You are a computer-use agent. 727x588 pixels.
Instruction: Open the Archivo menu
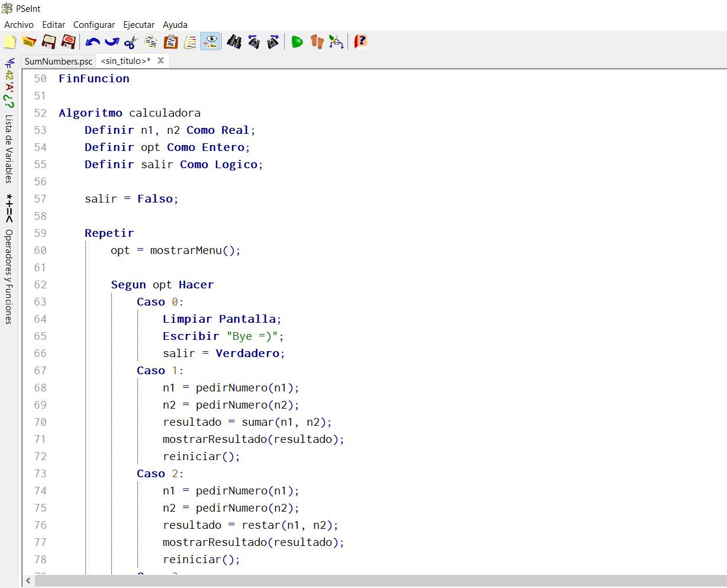click(19, 24)
